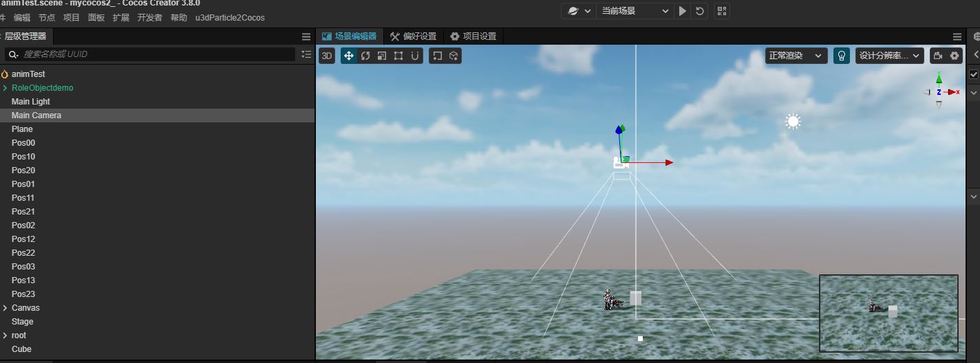Open the 面板 menu
Image resolution: width=980 pixels, height=363 pixels.
pyautogui.click(x=96, y=18)
